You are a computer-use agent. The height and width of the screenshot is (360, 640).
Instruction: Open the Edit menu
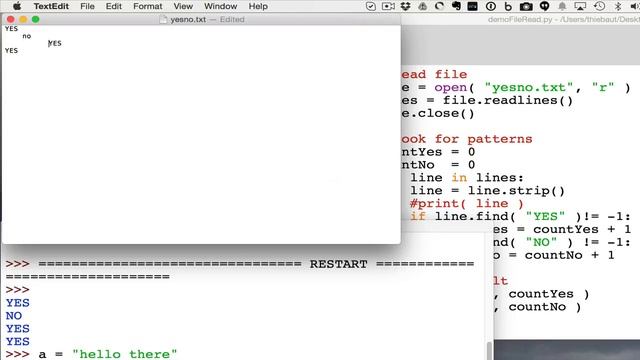coord(113,6)
